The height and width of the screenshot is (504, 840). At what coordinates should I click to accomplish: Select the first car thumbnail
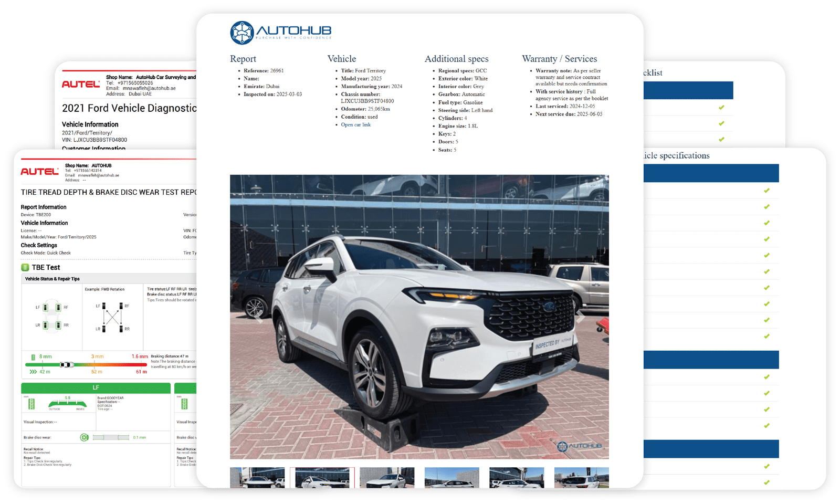coord(257,478)
